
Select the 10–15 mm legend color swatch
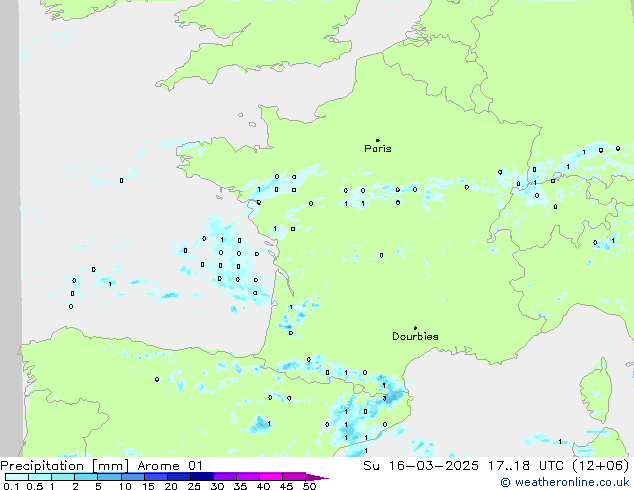pos(133,477)
